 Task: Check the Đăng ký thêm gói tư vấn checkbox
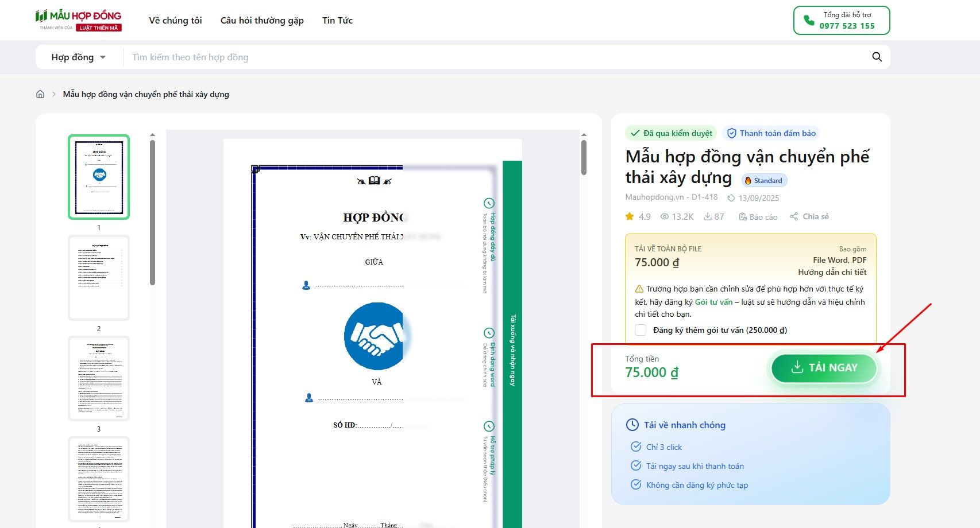click(x=639, y=330)
